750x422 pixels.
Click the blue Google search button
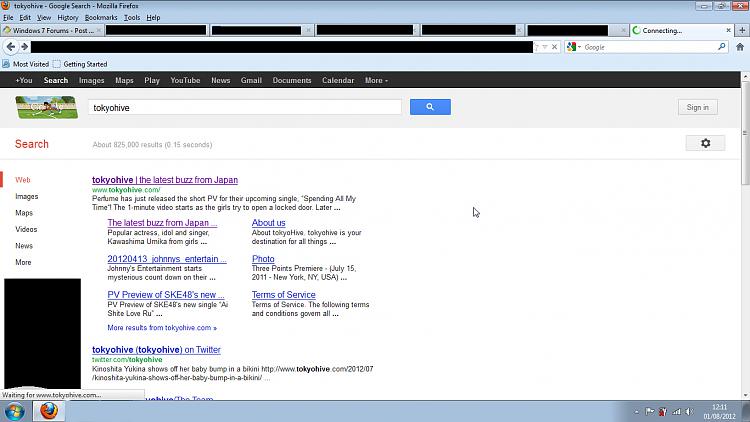click(x=430, y=107)
